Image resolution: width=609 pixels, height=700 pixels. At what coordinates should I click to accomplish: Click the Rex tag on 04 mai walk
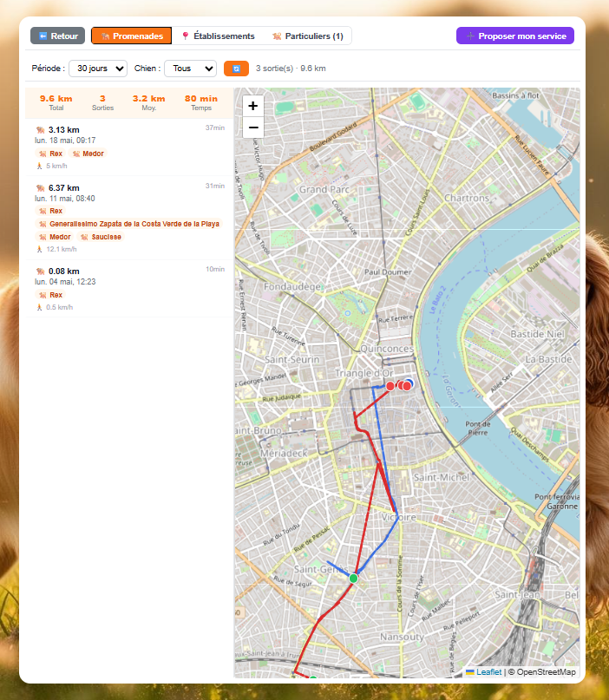[50, 295]
